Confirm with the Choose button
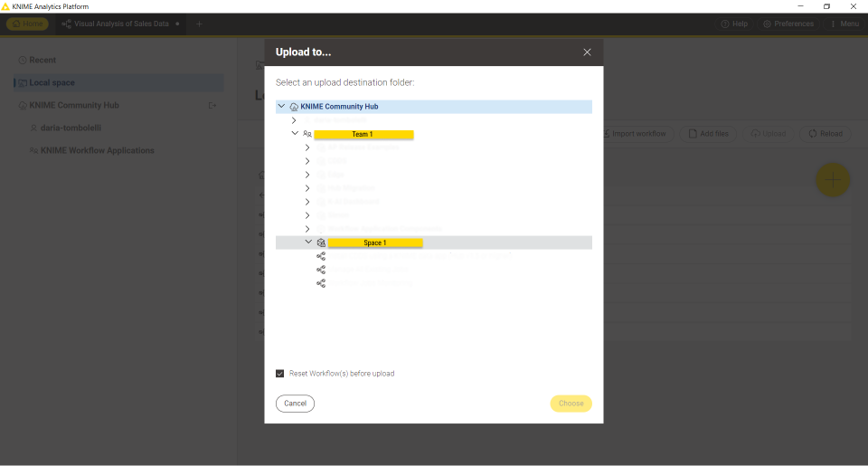Viewport: 868px width, 466px height. pyautogui.click(x=571, y=404)
